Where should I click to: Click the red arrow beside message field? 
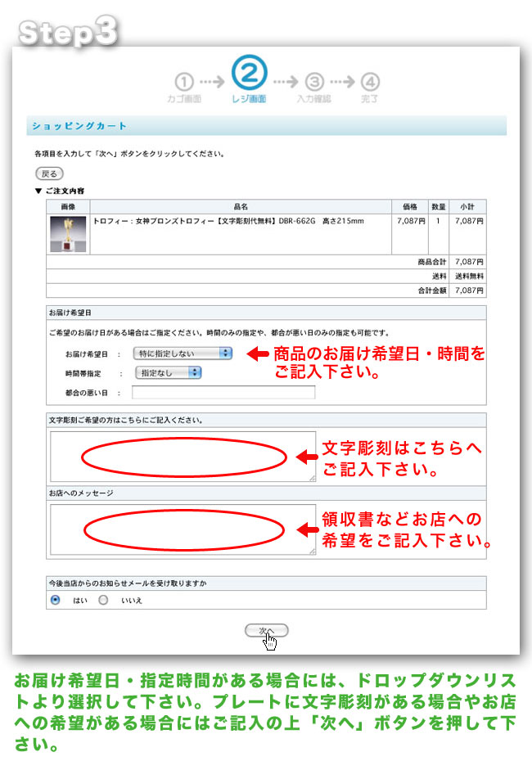[306, 530]
